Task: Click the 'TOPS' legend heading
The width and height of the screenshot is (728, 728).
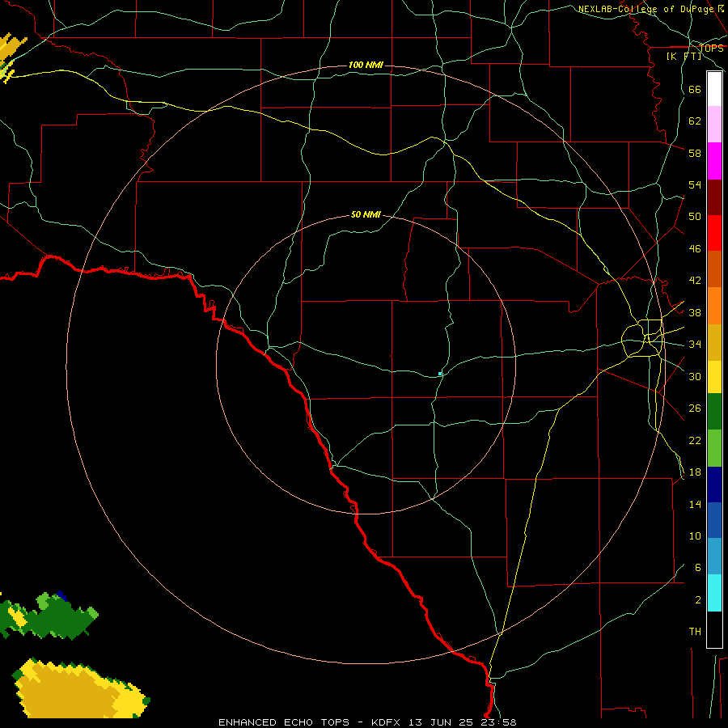Action: [711, 49]
